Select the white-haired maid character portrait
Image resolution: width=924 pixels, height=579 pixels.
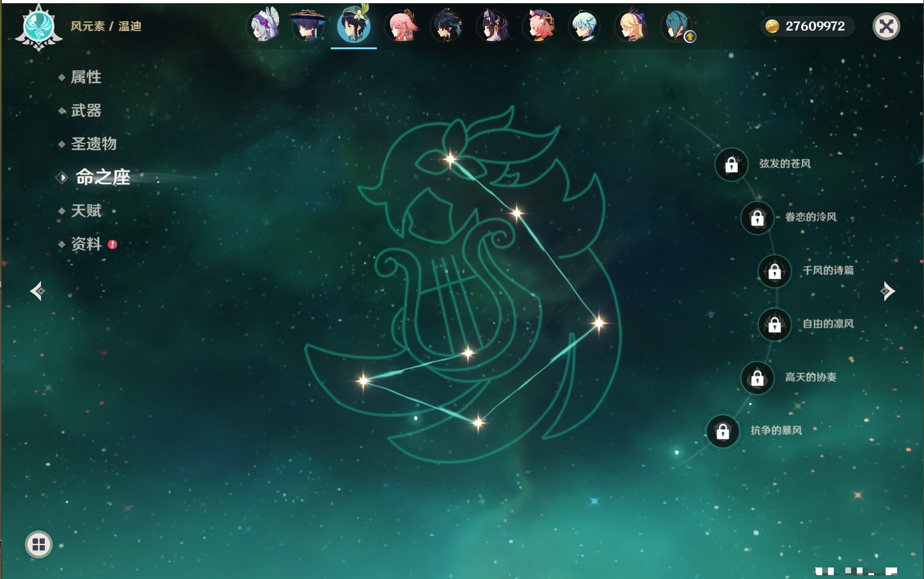point(264,26)
